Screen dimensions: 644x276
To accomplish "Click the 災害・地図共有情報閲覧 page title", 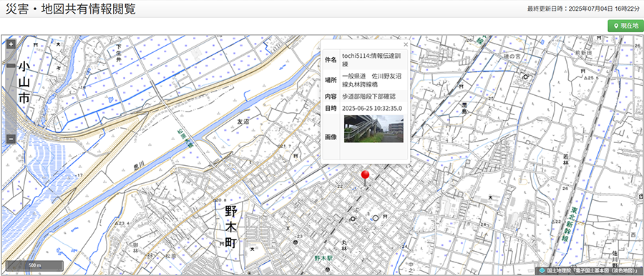I will (70, 9).
